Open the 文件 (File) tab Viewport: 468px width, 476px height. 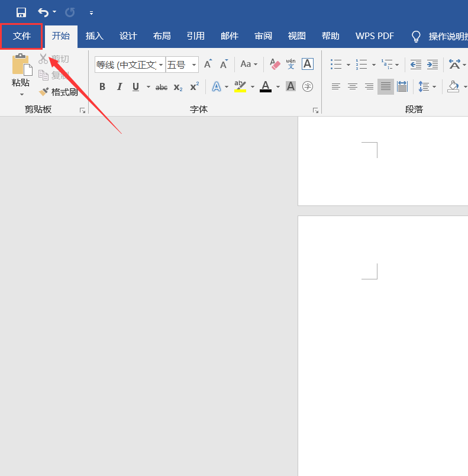coord(21,36)
